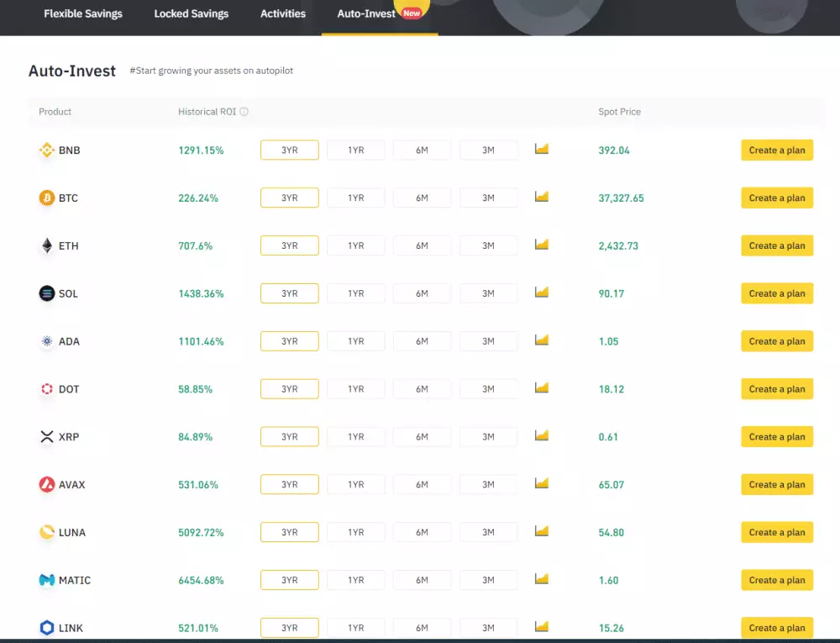Select 3M period for DOT
840x643 pixels.
(488, 388)
